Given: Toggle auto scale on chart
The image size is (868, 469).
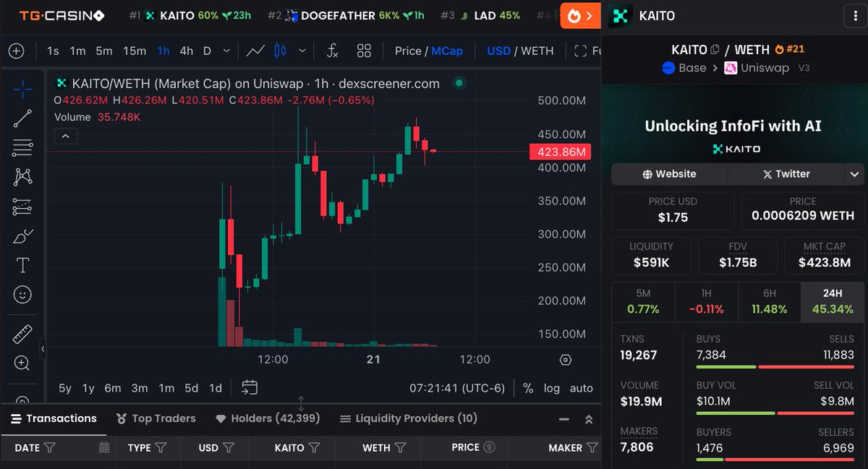Looking at the screenshot, I should coord(582,388).
